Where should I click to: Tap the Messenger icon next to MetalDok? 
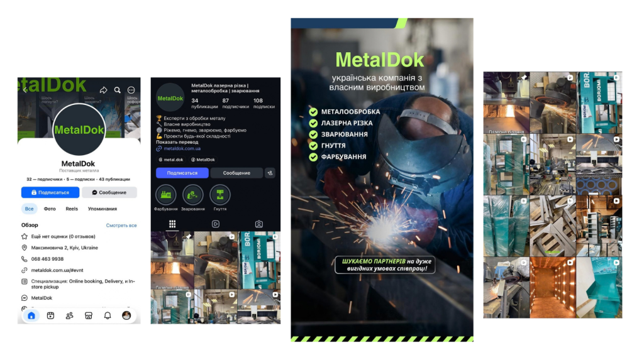point(25,298)
